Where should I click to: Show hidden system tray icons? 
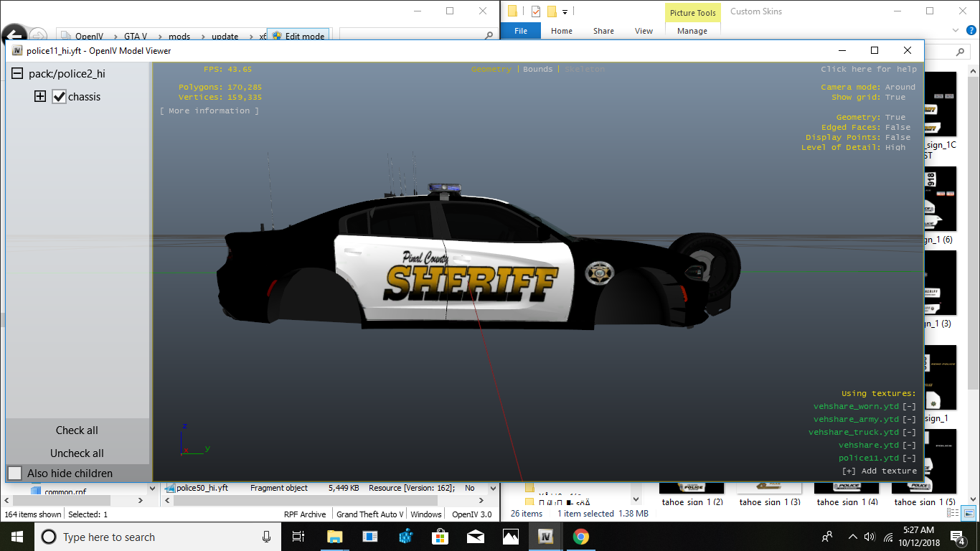pyautogui.click(x=852, y=537)
